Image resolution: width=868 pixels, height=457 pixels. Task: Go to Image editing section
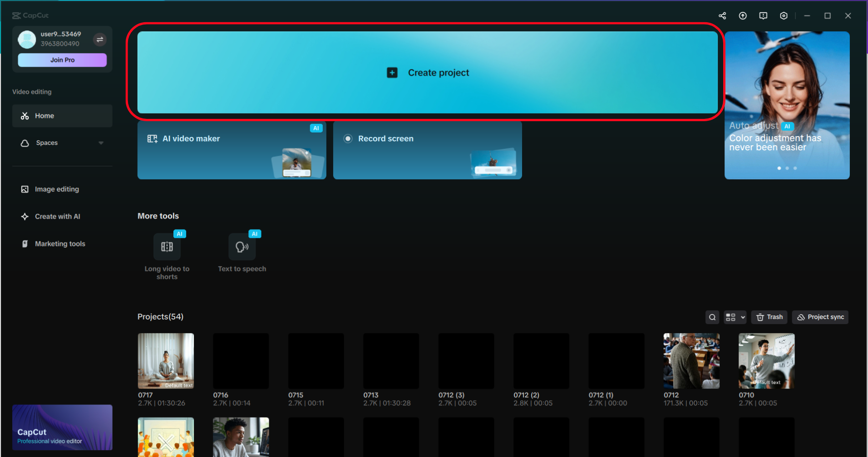click(56, 189)
